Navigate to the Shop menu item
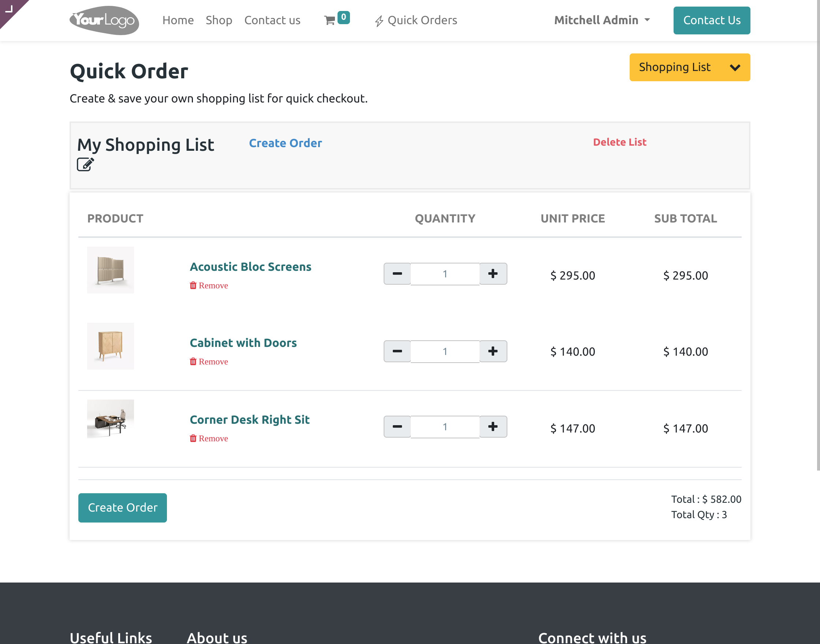Screen dimensions: 820x644 pyautogui.click(x=219, y=21)
